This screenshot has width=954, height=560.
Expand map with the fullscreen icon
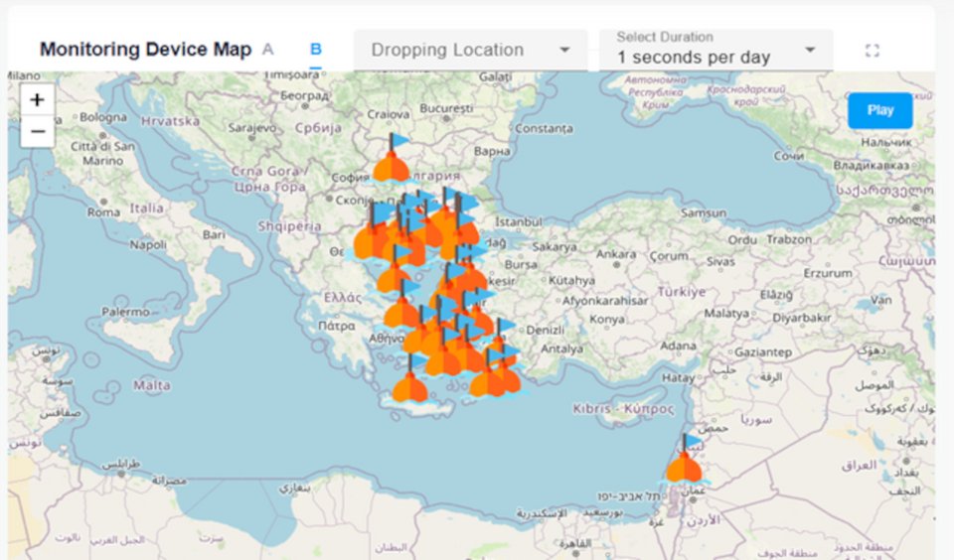[872, 51]
